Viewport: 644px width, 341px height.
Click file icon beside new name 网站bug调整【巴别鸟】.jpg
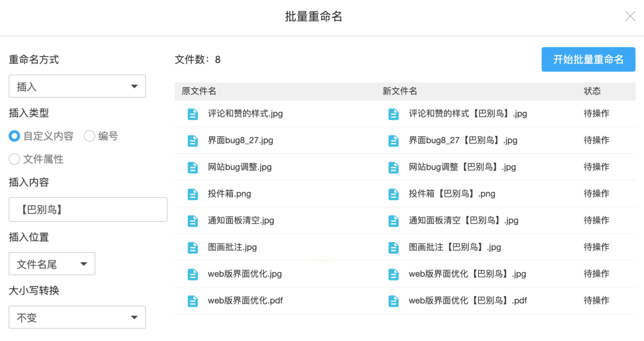393,167
